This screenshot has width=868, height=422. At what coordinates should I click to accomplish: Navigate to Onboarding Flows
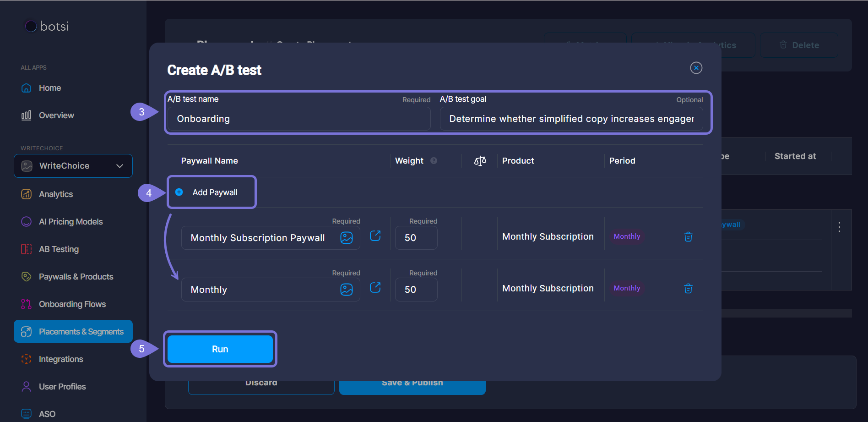click(72, 304)
